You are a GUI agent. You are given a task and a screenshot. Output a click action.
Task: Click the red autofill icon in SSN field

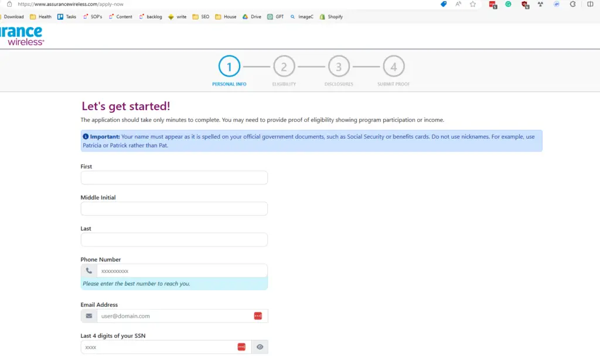click(x=241, y=347)
